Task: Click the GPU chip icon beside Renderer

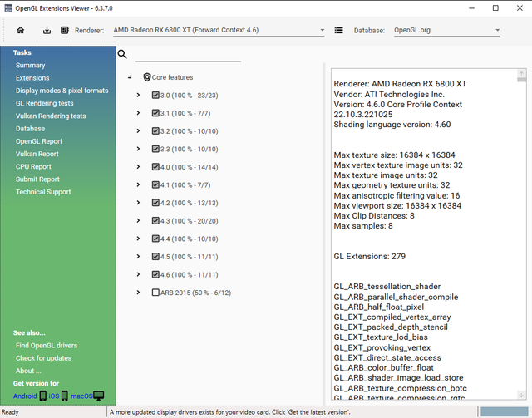Action: tap(65, 30)
